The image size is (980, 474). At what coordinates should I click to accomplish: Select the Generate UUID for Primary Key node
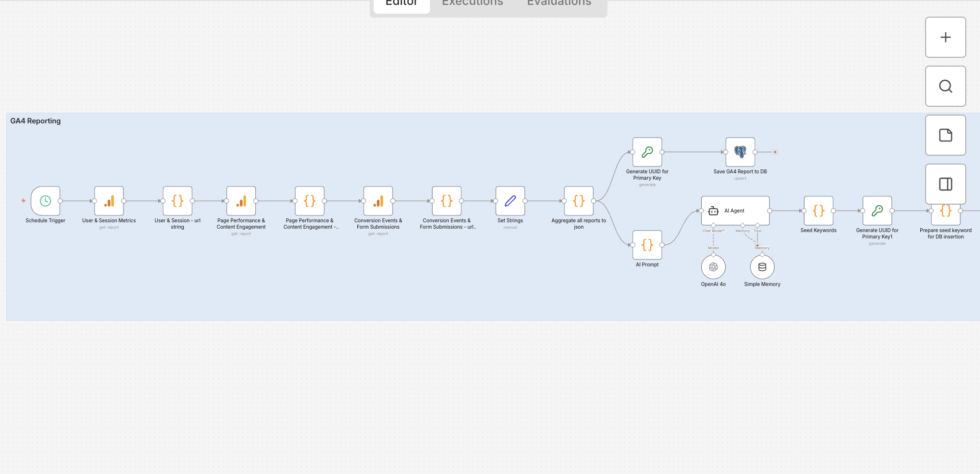647,152
